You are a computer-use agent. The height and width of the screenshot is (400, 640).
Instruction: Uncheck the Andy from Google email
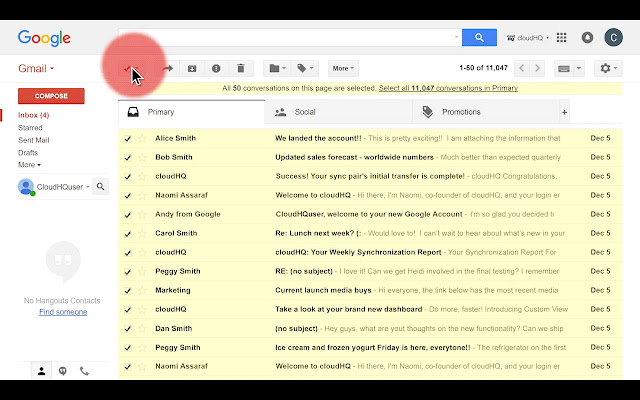(x=128, y=214)
